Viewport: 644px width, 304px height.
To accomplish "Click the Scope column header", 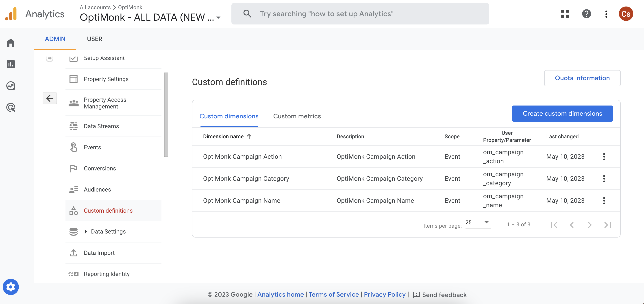I will pos(452,137).
